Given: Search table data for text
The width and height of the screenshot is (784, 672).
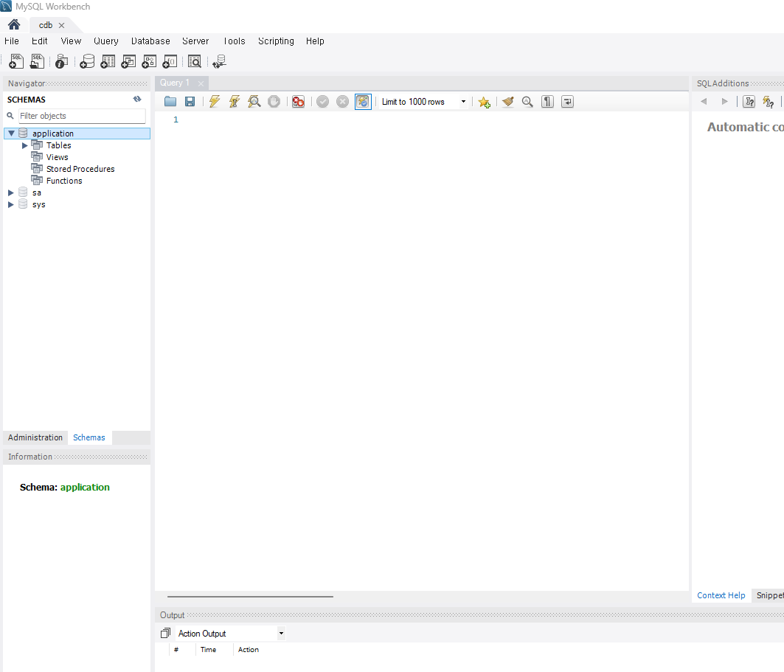Looking at the screenshot, I should tap(195, 61).
